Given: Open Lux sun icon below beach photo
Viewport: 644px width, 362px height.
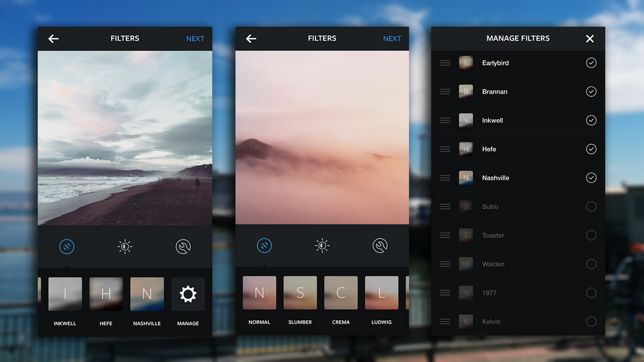Looking at the screenshot, I should 125,246.
